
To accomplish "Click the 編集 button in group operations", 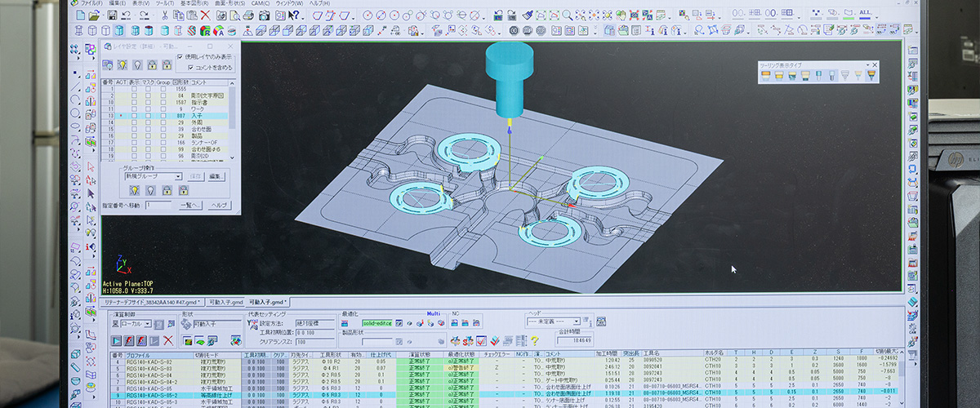I will 216,176.
